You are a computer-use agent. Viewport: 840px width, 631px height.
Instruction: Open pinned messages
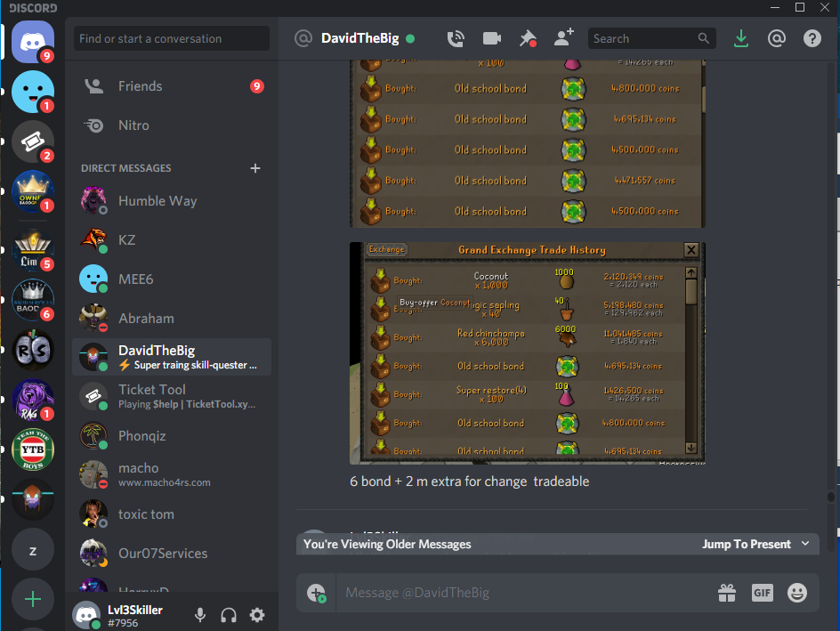point(528,38)
